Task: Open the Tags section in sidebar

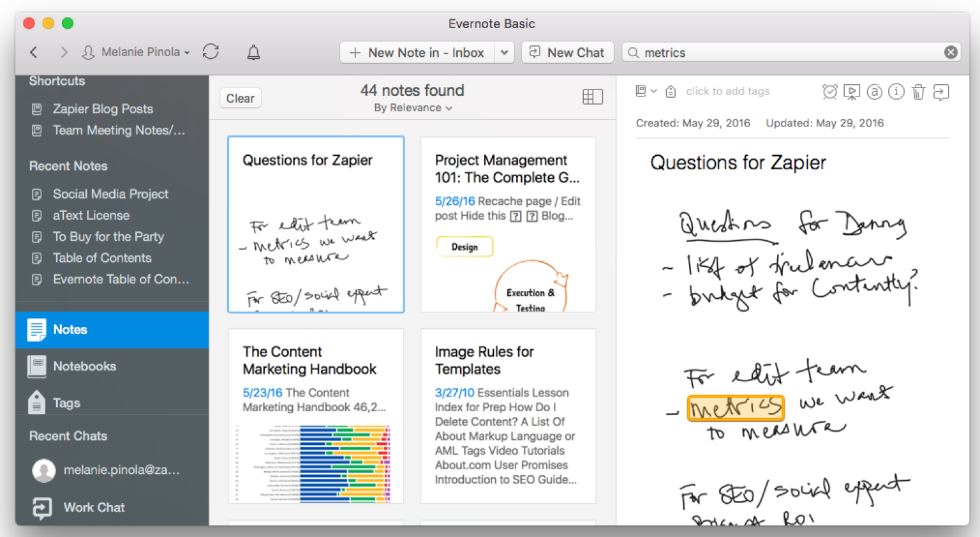Action: click(x=66, y=402)
